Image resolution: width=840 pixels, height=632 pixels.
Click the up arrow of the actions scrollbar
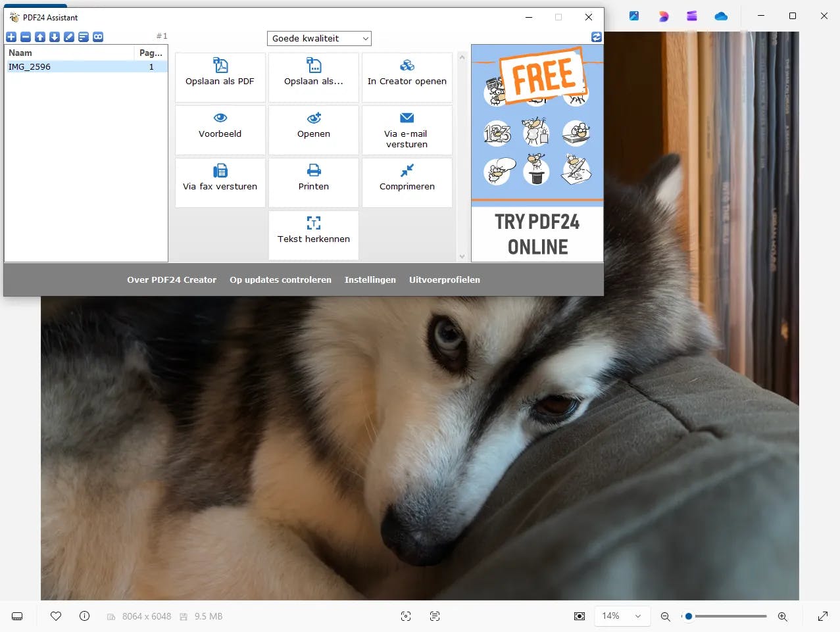[462, 57]
